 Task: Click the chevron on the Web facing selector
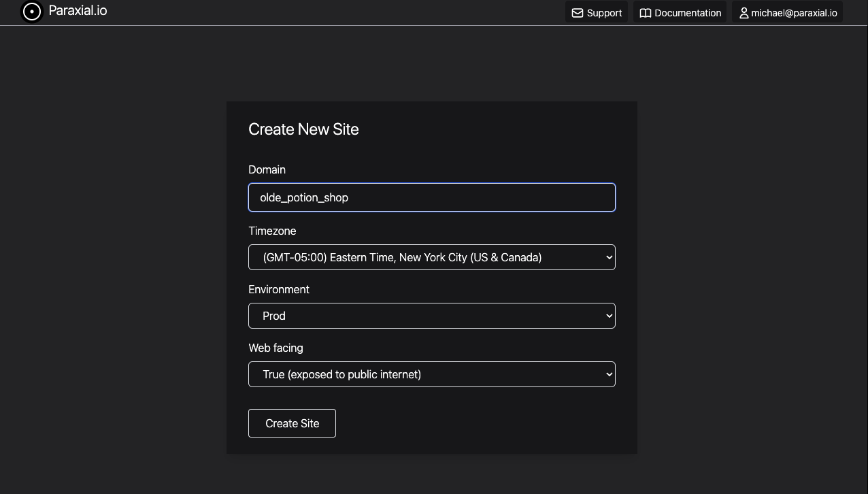[x=609, y=374]
